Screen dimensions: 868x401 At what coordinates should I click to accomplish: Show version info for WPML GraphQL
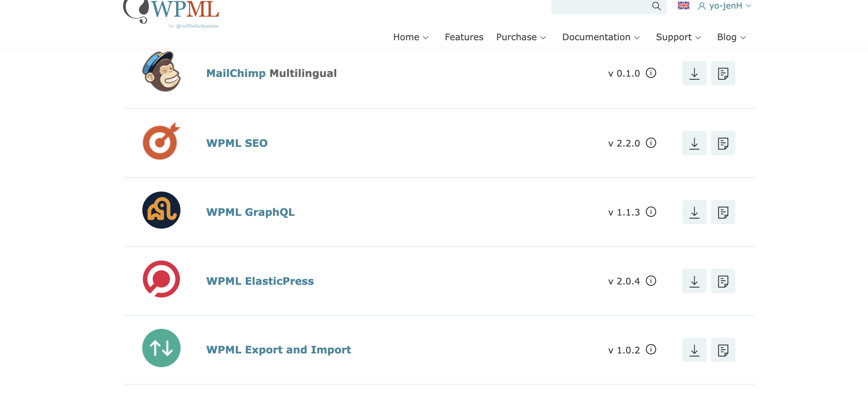coord(651,212)
